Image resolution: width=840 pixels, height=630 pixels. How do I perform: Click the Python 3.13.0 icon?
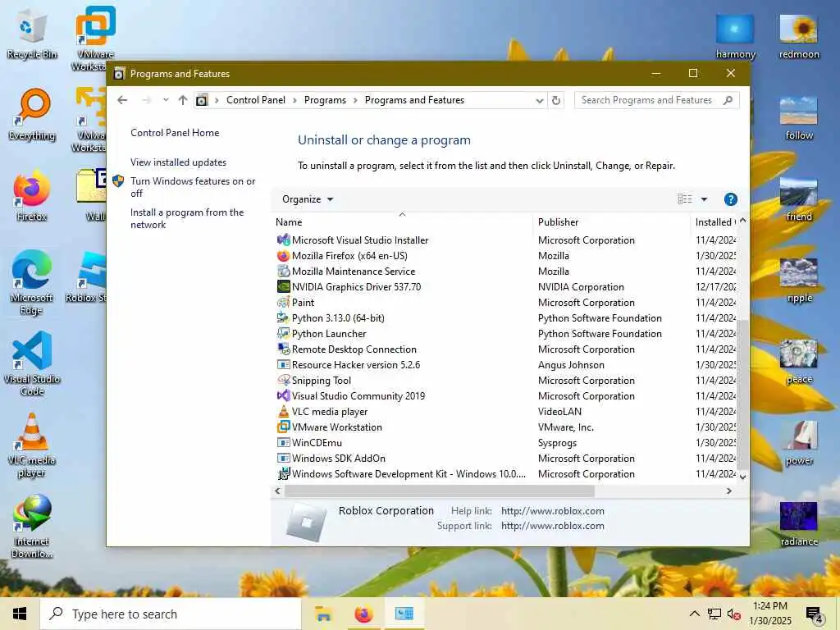(x=283, y=317)
